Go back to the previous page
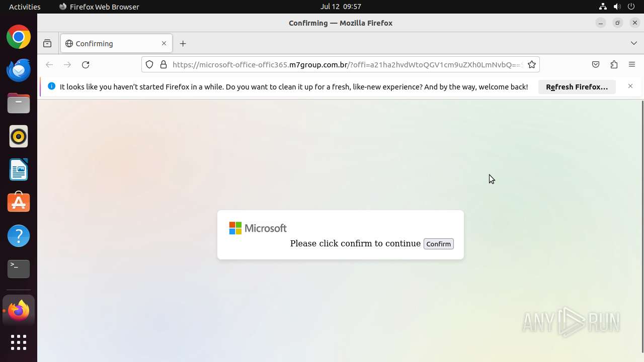The image size is (644, 362). [x=49, y=65]
